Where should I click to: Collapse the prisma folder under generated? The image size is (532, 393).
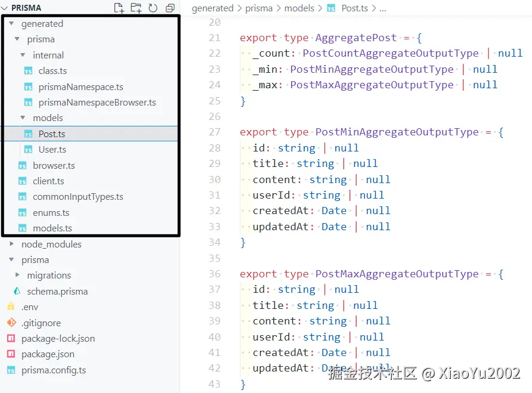[x=17, y=39]
